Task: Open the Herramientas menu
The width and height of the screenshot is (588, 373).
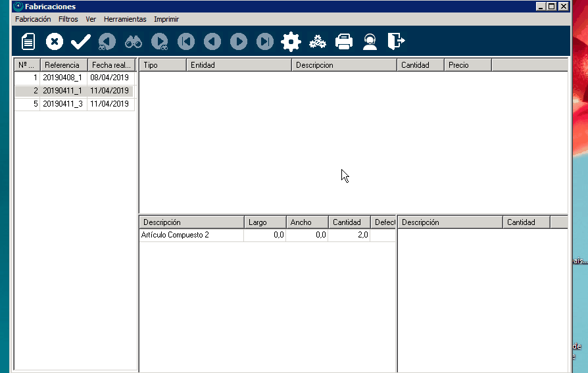Action: click(125, 19)
